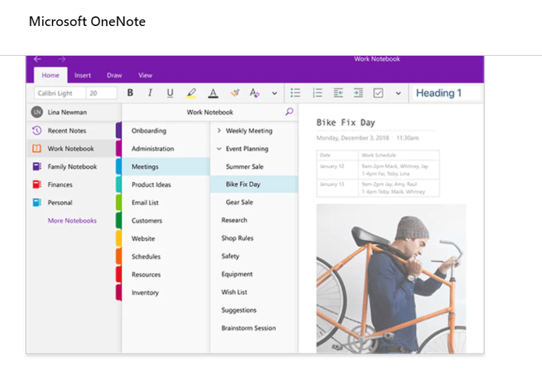Viewport: 542px width, 392px height.
Task: Switch to the Draw tab
Action: (x=114, y=75)
